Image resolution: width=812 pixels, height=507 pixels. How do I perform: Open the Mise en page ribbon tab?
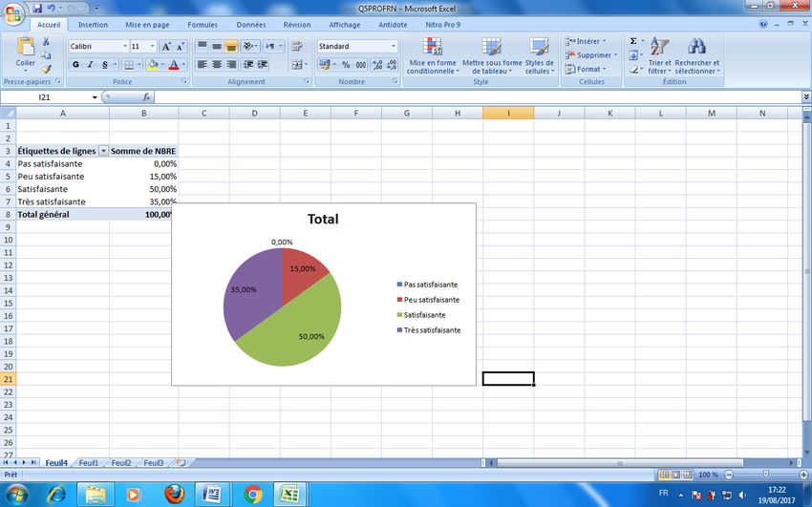pyautogui.click(x=147, y=24)
